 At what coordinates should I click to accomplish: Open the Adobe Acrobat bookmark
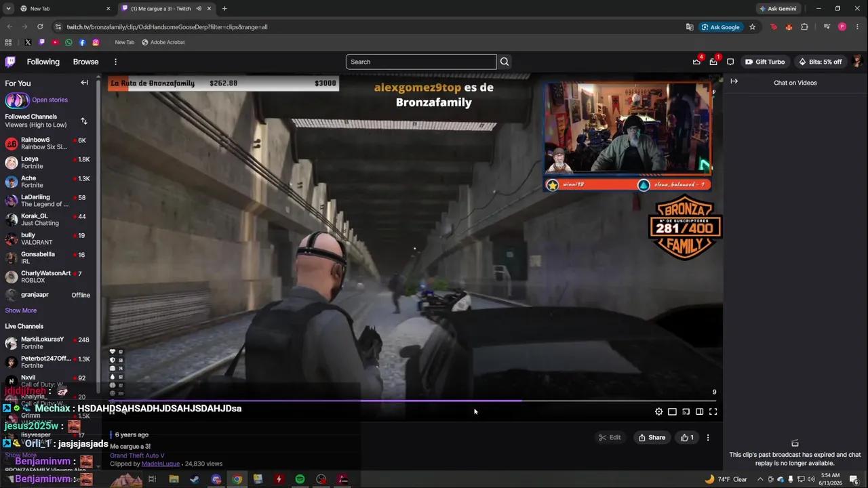(163, 42)
